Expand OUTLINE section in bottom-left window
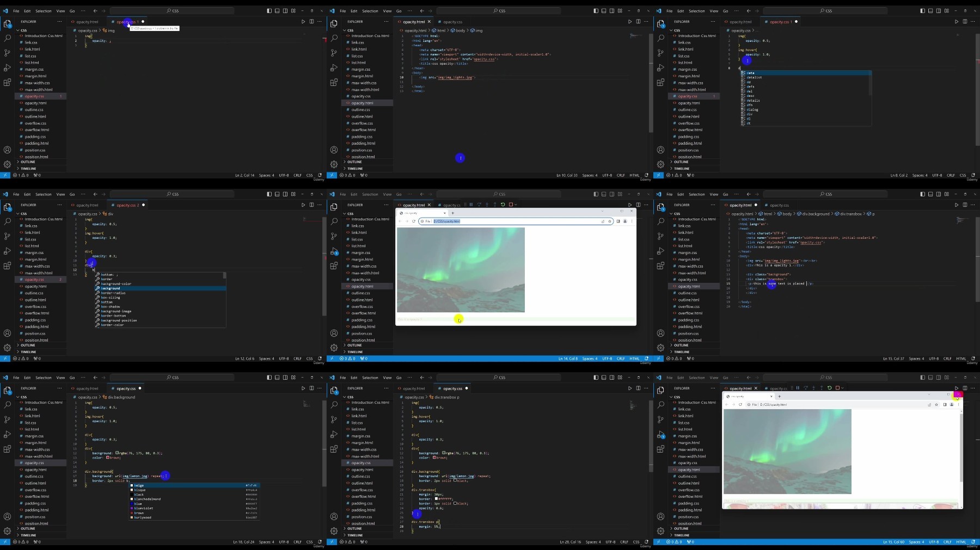The image size is (980, 550). pyautogui.click(x=41, y=529)
